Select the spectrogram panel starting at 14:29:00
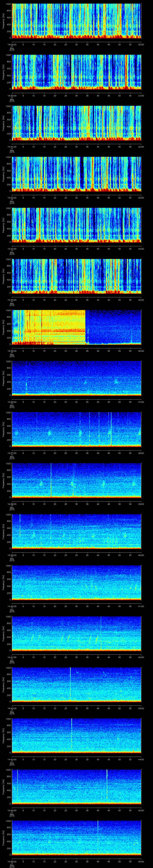This screenshot has height=868, width=153. click(77, 21)
